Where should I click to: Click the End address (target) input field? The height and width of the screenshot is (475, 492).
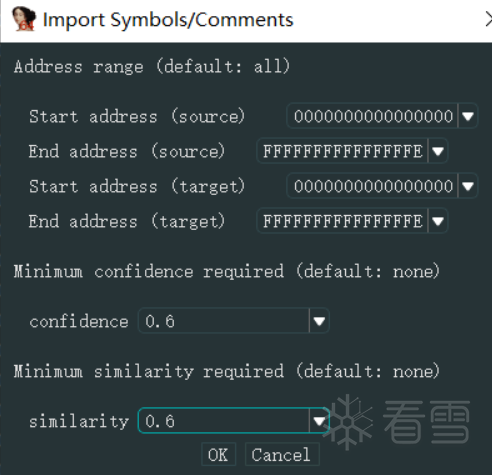pyautogui.click(x=342, y=221)
